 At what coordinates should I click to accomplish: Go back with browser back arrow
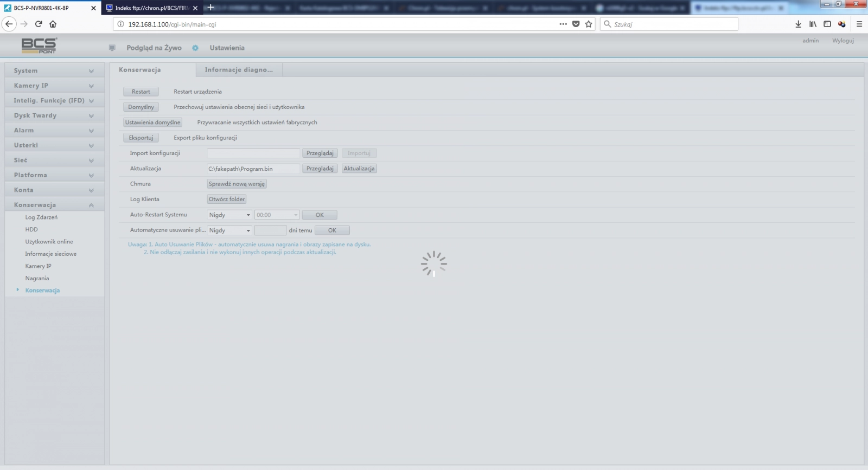pos(9,24)
